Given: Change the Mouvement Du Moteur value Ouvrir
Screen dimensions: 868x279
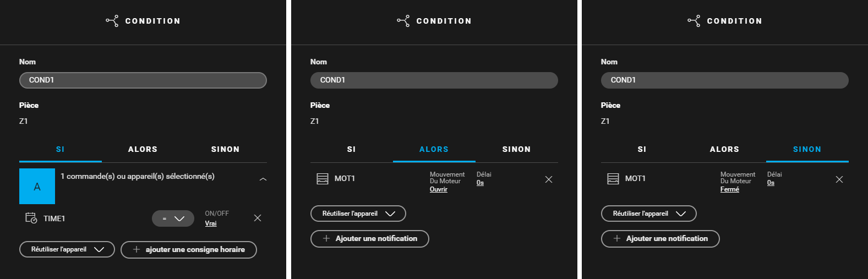Looking at the screenshot, I should [x=439, y=189].
